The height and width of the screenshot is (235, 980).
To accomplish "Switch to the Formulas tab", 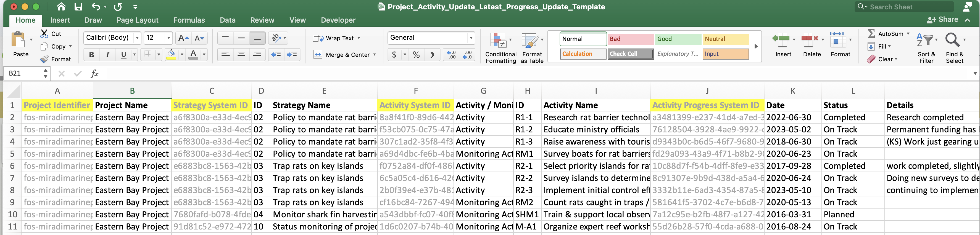I will pos(189,20).
